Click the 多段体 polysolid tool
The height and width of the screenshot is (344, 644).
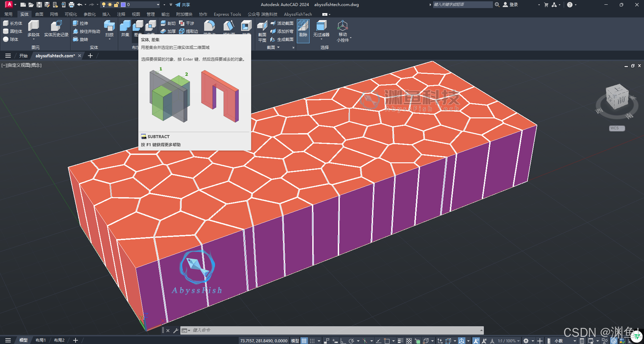[x=33, y=28]
